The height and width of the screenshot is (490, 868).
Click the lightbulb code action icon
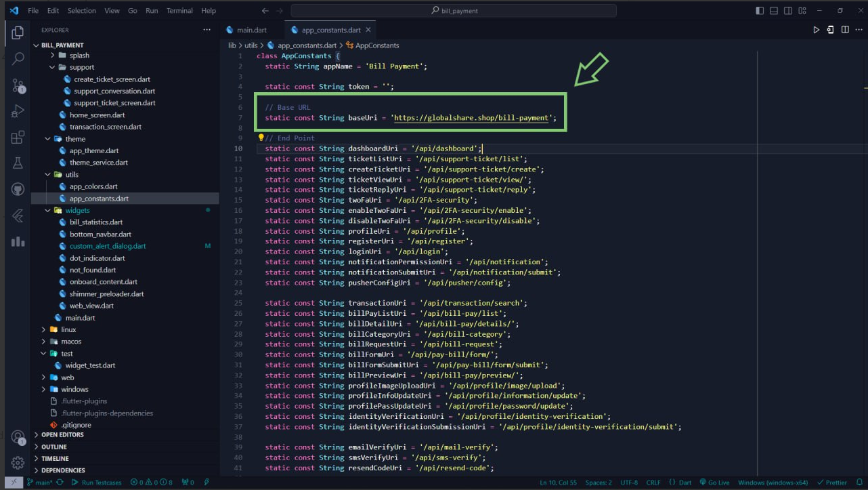(x=261, y=138)
